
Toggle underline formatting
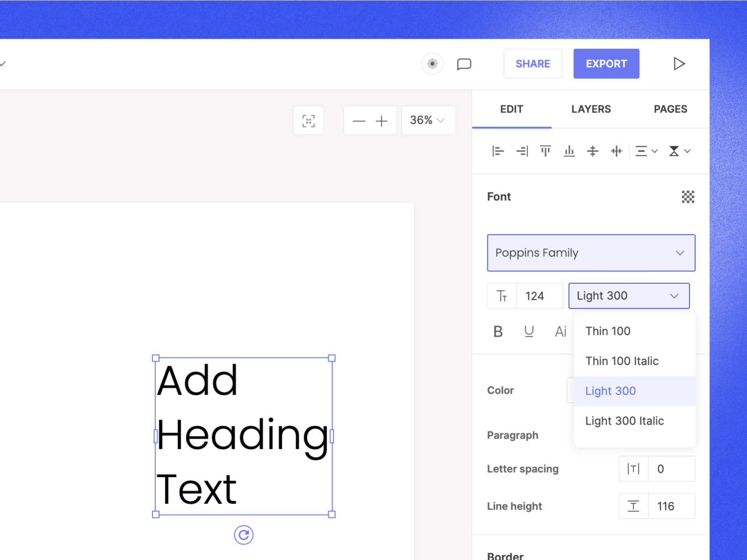coord(529,331)
